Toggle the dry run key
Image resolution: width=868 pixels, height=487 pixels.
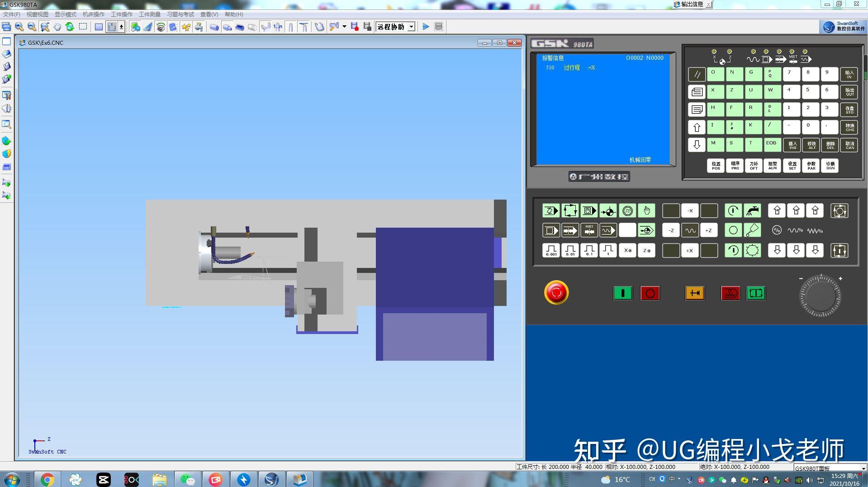click(608, 230)
